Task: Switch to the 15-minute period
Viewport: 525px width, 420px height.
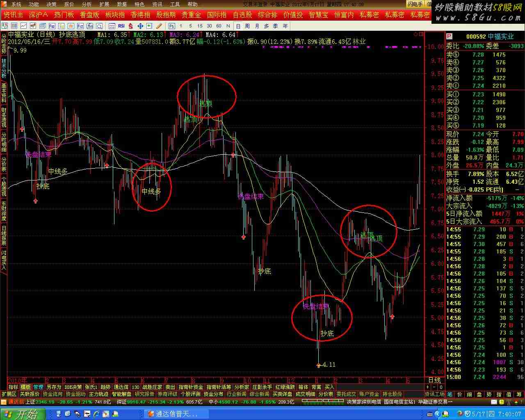Action: point(200,26)
